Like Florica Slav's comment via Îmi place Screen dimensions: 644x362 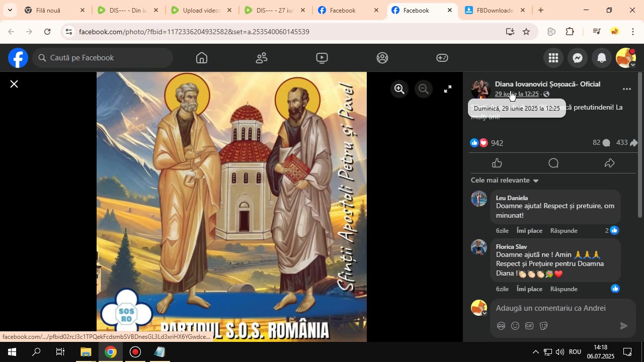pyautogui.click(x=529, y=289)
